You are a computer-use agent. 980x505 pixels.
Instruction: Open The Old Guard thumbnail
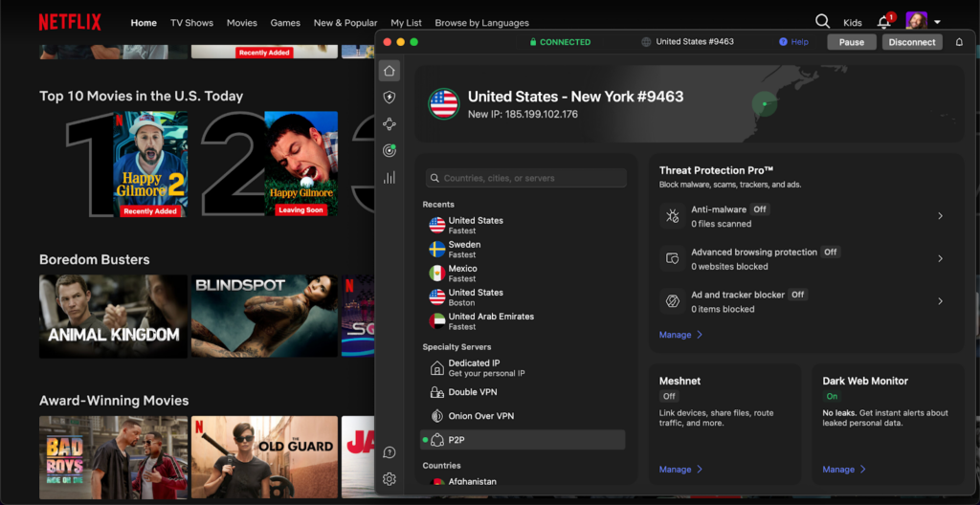pyautogui.click(x=264, y=457)
